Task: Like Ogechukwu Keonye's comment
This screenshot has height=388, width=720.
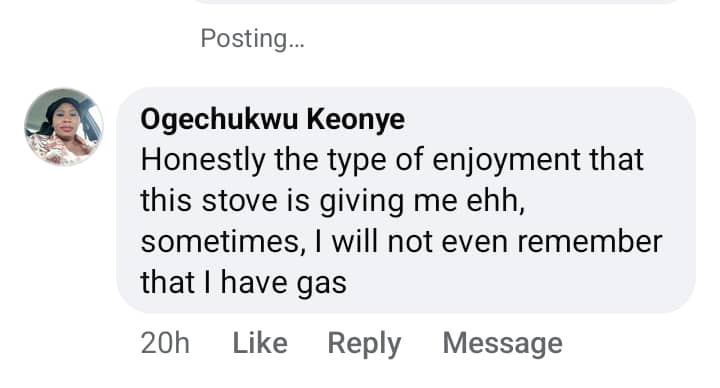Action: 260,343
